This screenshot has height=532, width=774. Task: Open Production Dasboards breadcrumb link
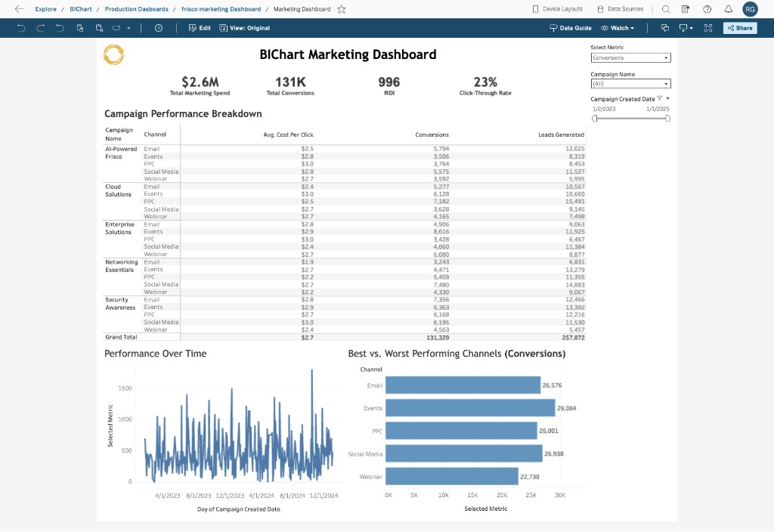tap(136, 9)
